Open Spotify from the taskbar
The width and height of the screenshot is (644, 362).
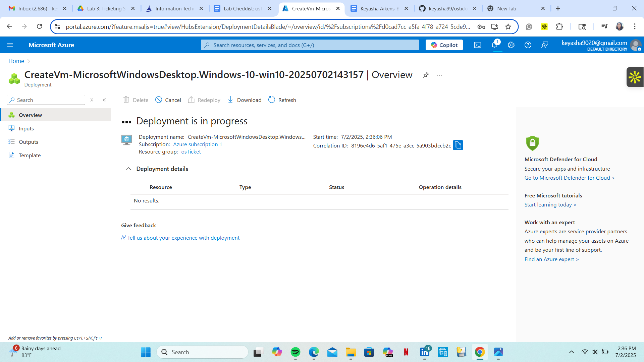tap(296, 352)
